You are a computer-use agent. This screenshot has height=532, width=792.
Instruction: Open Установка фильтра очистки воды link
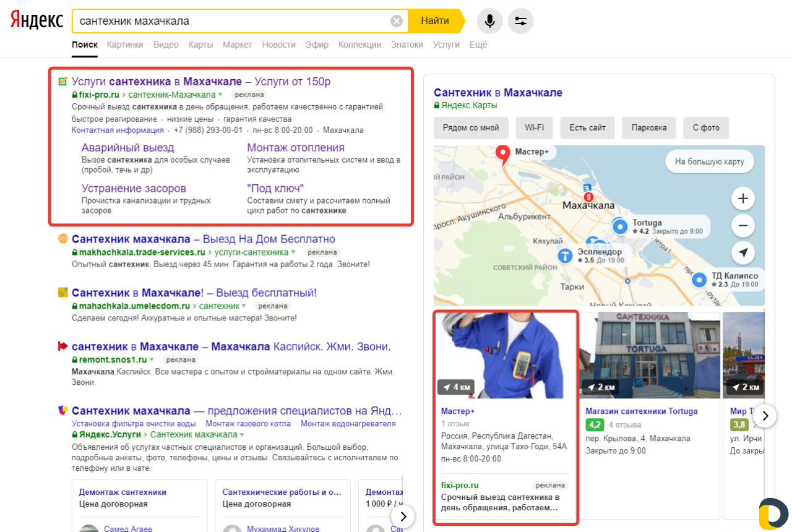pyautogui.click(x=134, y=424)
